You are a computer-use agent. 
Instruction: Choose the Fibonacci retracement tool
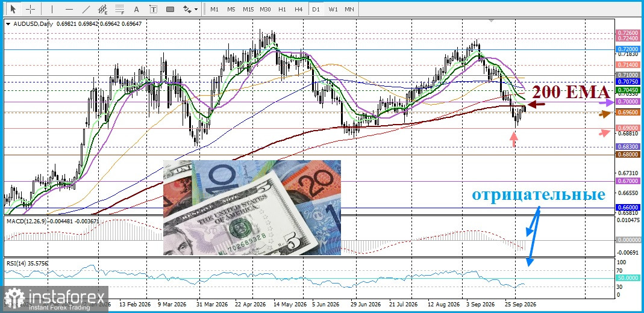[x=120, y=8]
